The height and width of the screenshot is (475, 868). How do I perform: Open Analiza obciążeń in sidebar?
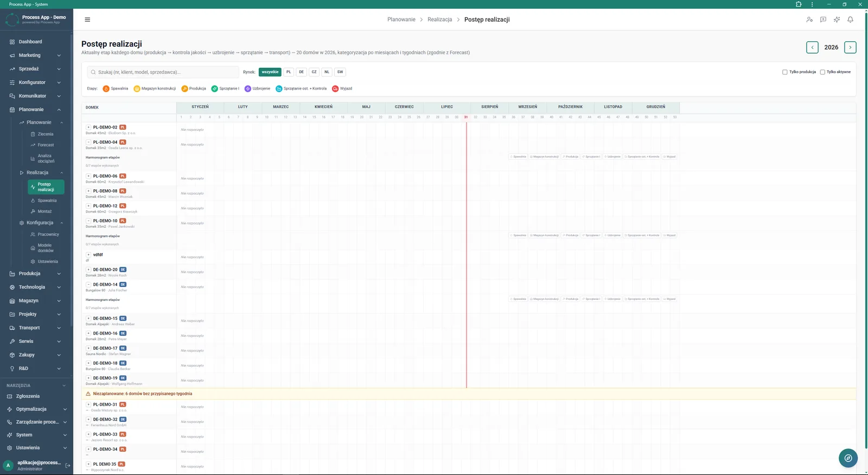[46, 158]
